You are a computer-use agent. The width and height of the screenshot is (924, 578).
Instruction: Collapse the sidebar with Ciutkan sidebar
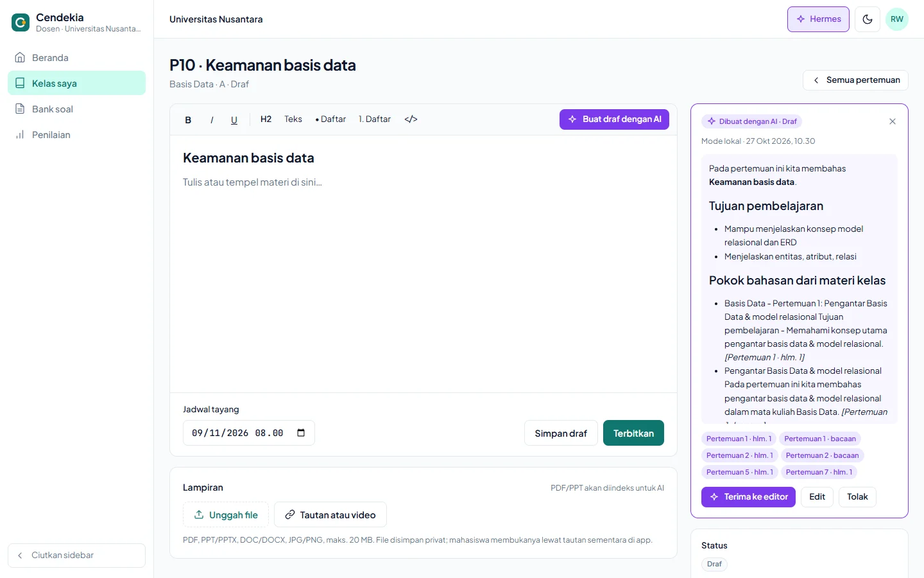coord(76,556)
